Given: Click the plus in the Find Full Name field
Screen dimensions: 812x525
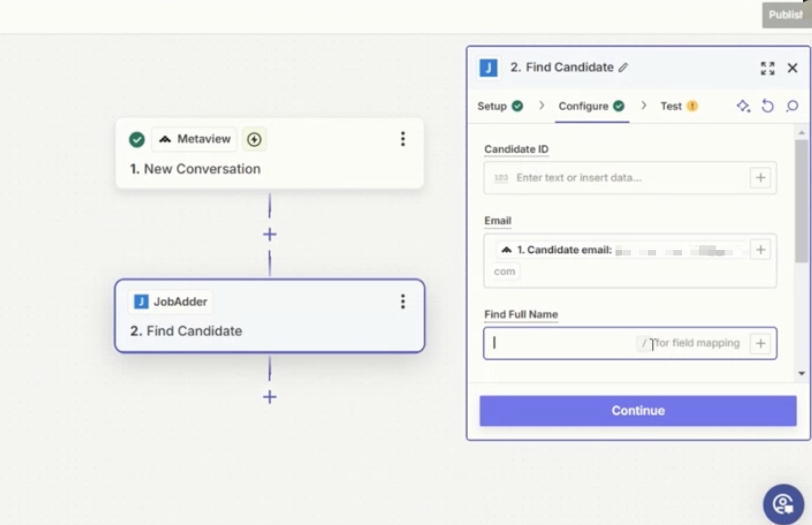Looking at the screenshot, I should 760,343.
